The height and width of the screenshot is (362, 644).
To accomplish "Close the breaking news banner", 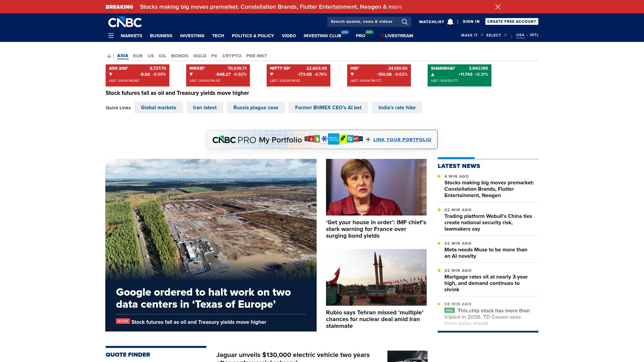I will [x=498, y=7].
